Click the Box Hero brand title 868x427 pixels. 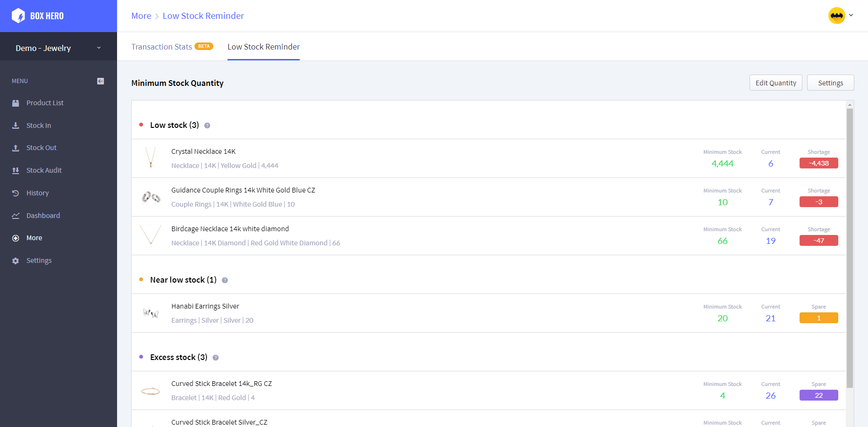[47, 16]
